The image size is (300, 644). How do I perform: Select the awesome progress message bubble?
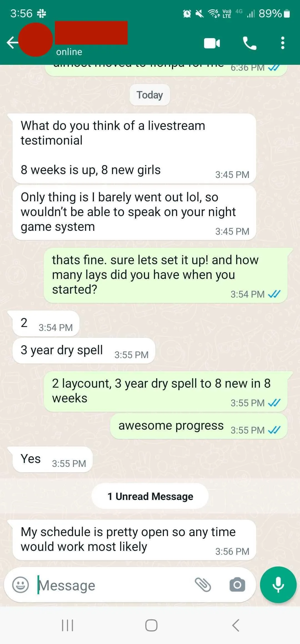tap(199, 426)
